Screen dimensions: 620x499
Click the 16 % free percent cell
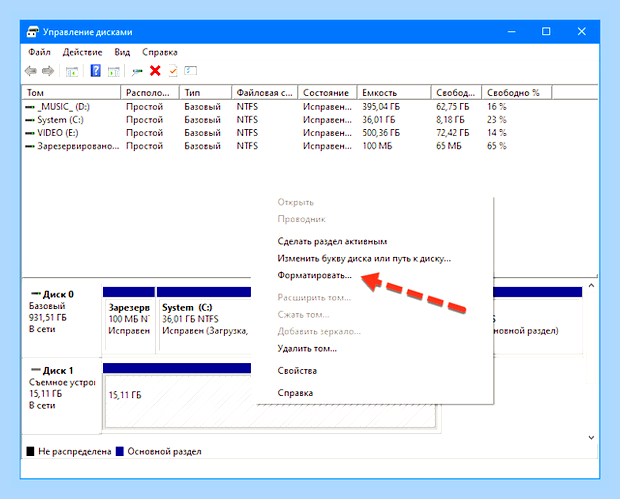[x=497, y=107]
